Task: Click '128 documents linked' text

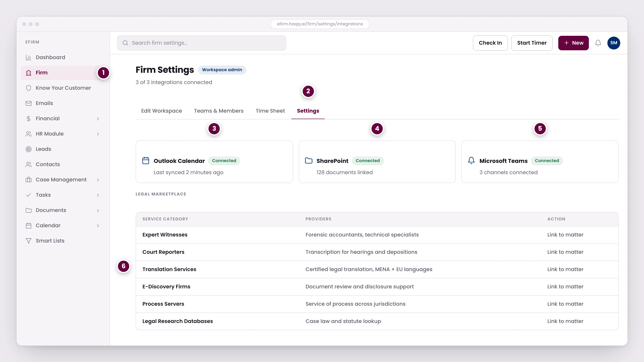Action: coord(345,172)
